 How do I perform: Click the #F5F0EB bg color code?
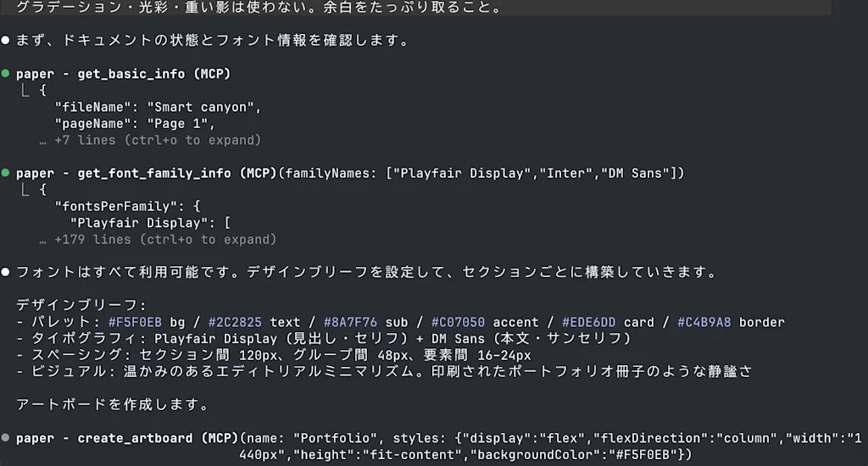135,322
